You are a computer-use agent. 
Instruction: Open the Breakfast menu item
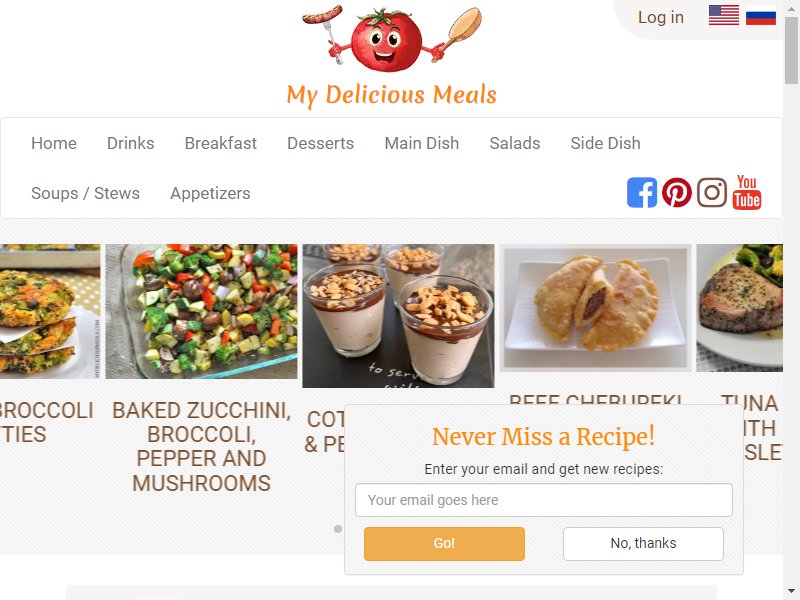point(220,143)
